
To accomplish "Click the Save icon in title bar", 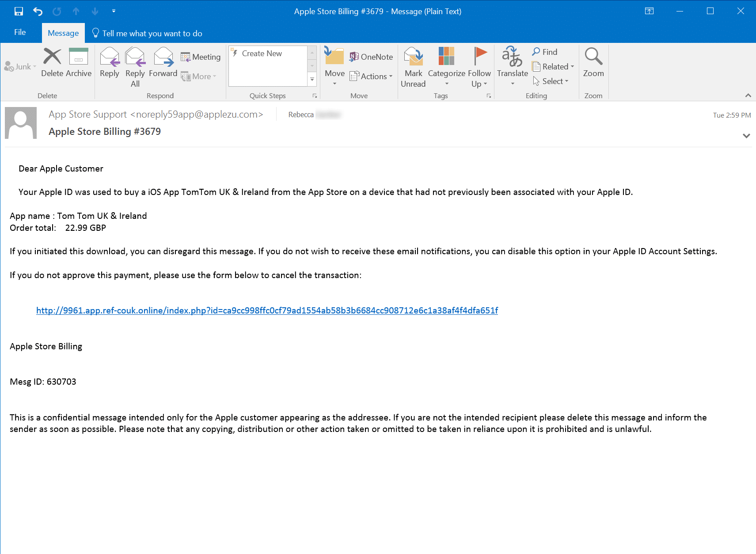I will pyautogui.click(x=19, y=11).
